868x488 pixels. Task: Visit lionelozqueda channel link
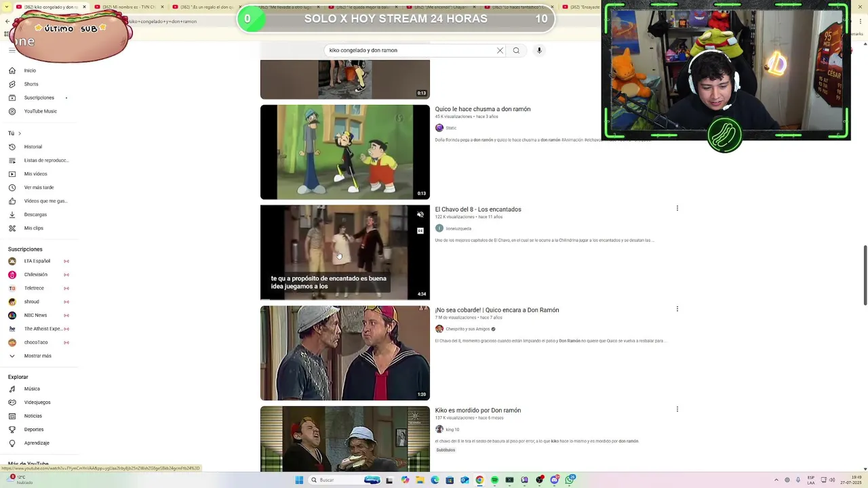click(458, 228)
